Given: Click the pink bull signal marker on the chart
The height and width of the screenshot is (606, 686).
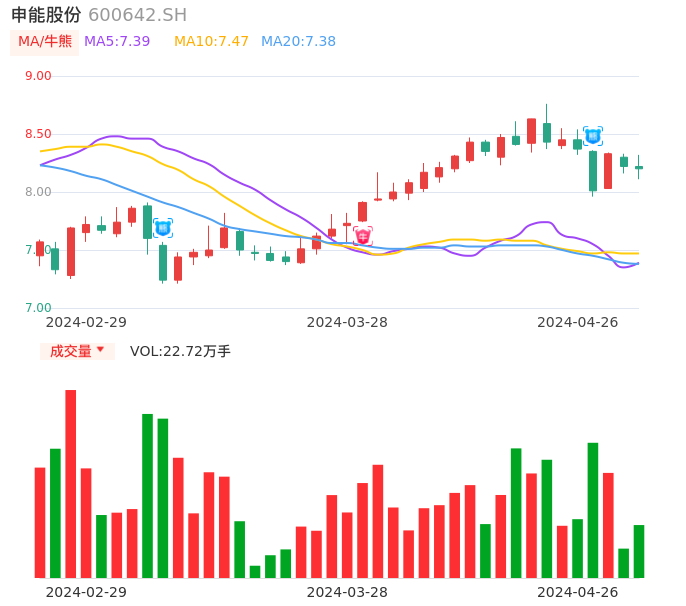Looking at the screenshot, I should 363,236.
